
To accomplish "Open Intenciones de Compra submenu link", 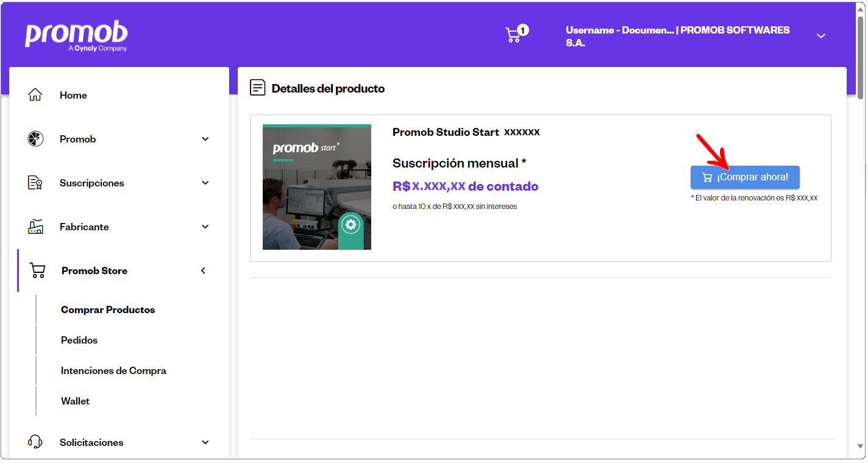I will 113,370.
